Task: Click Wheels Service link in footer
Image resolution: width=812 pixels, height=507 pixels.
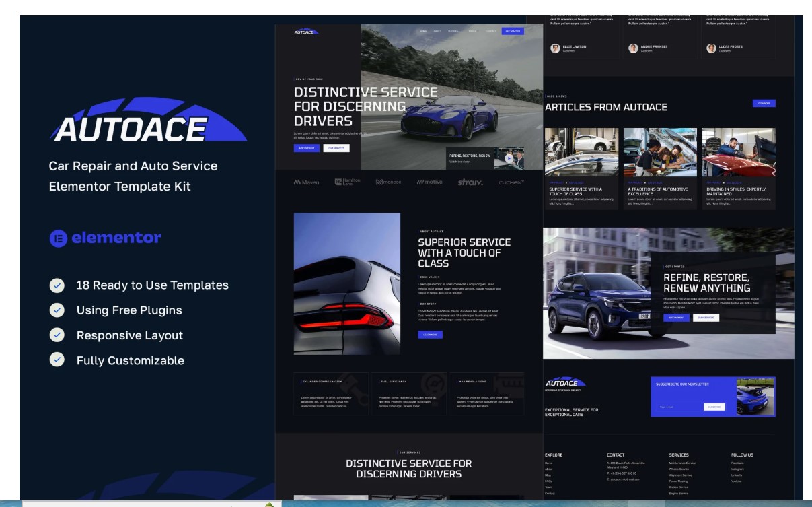Action: click(x=679, y=469)
